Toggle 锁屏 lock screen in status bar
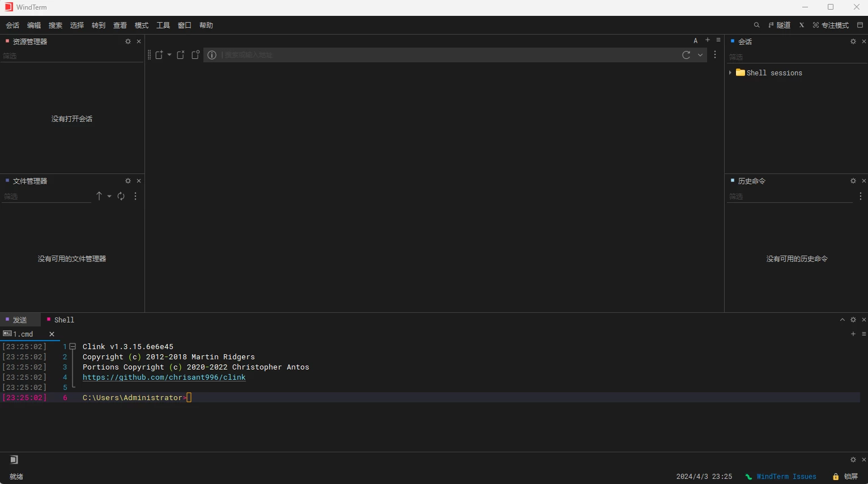Screen dimensions: 868x484 pos(845,477)
